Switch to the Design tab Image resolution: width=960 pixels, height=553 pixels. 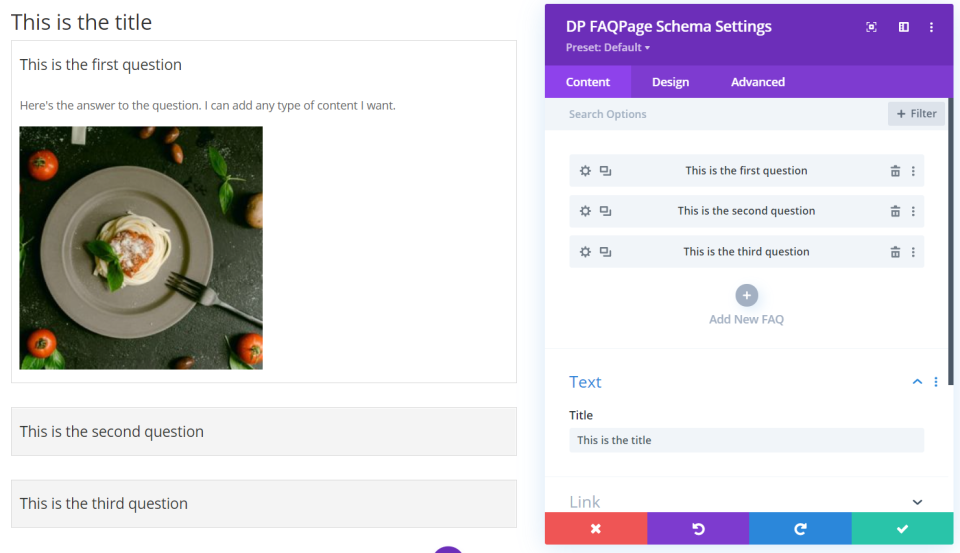[670, 82]
